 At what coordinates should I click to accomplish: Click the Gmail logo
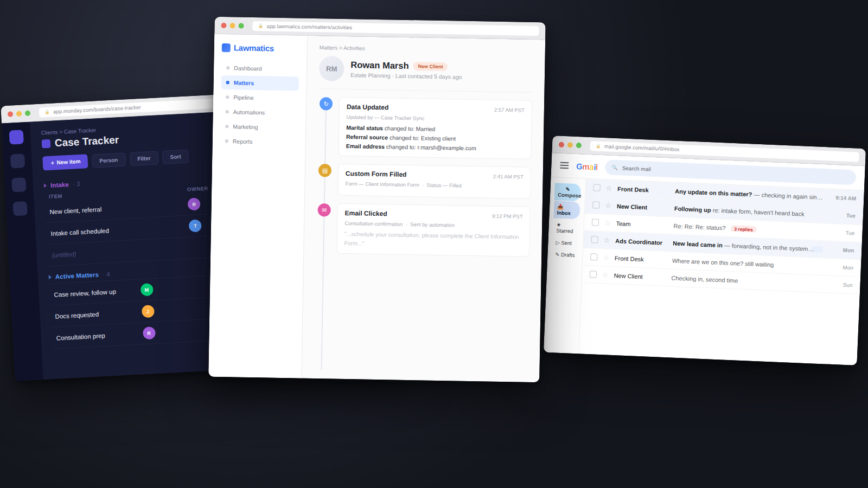587,167
